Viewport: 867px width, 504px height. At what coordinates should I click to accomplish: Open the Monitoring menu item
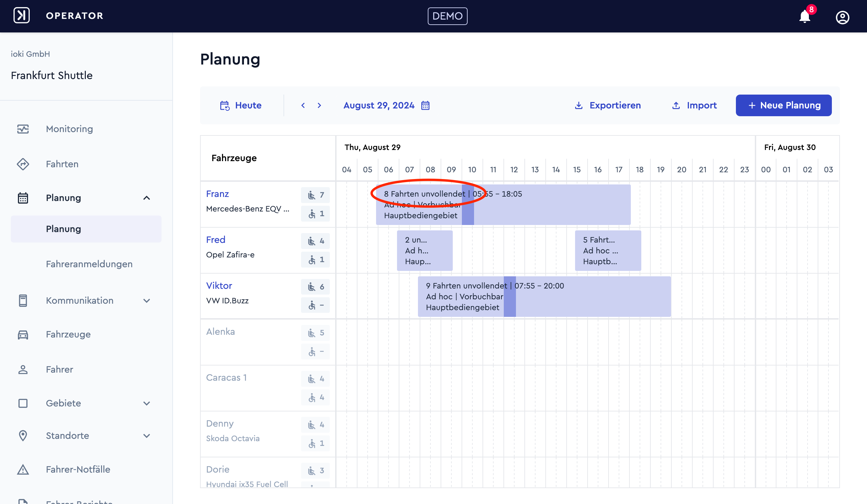[x=69, y=129]
